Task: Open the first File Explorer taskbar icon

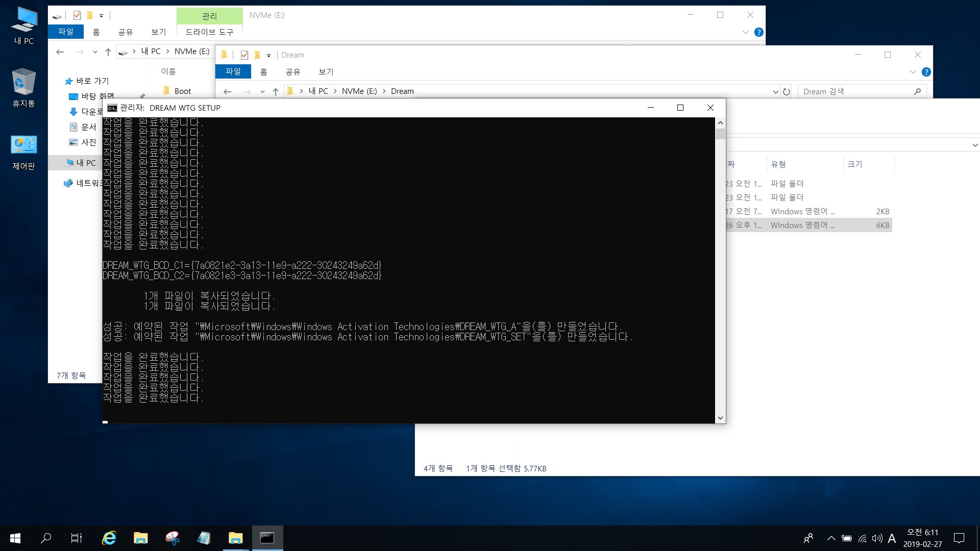Action: click(140, 538)
